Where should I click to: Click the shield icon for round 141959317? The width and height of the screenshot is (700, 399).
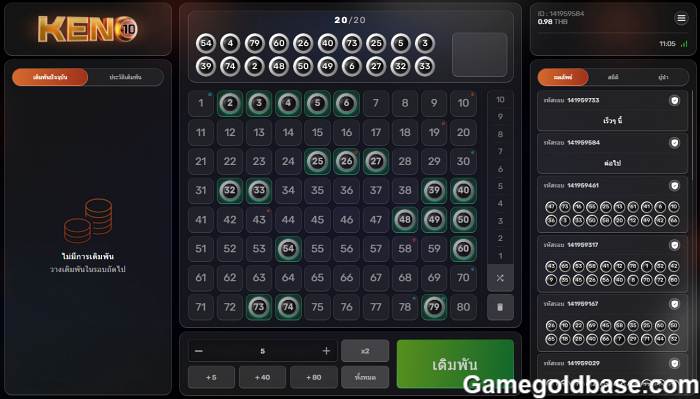click(x=674, y=245)
